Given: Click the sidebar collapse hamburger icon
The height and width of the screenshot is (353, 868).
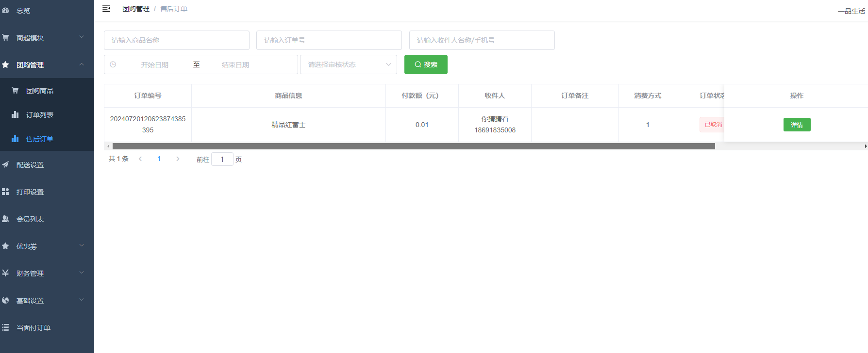Looking at the screenshot, I should click(x=106, y=8).
